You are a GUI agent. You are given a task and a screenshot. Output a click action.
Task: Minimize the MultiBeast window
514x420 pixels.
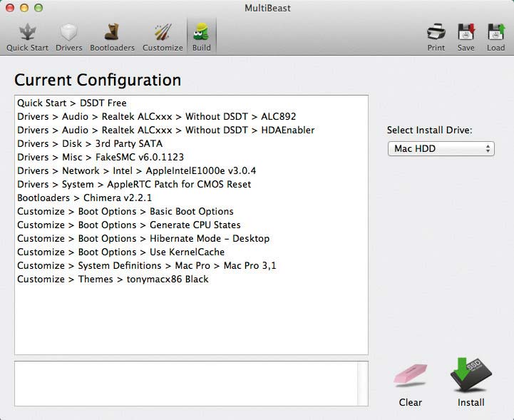click(x=24, y=8)
